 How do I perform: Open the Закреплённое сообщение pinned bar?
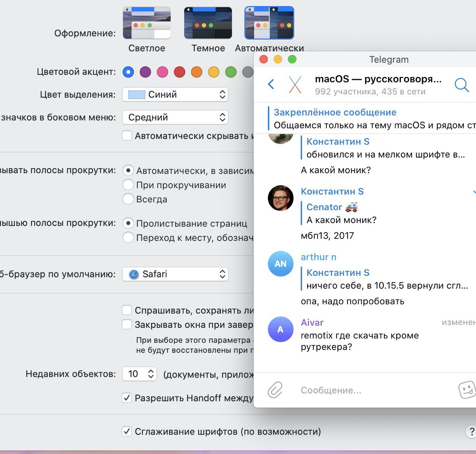coord(372,119)
